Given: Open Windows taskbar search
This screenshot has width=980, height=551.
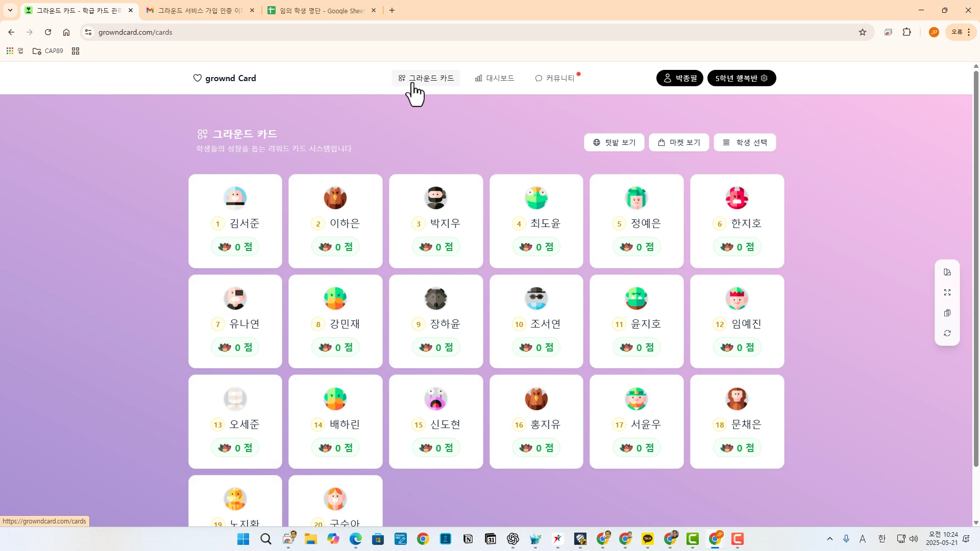Looking at the screenshot, I should (266, 539).
